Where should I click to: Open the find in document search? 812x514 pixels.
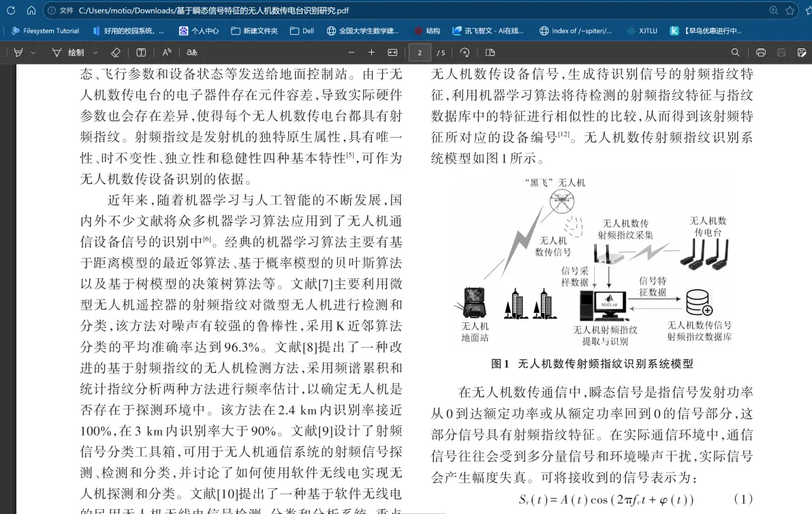735,52
